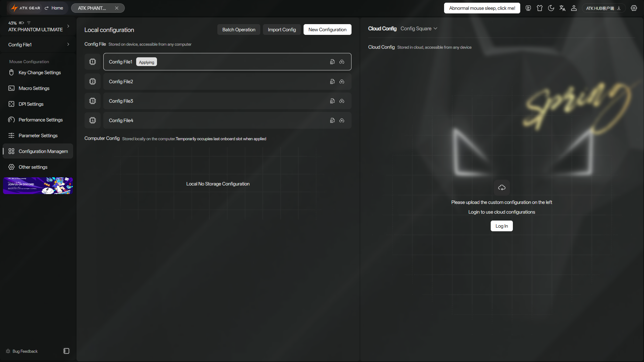Click the export icon on Config File2 row
The height and width of the screenshot is (362, 644).
click(332, 81)
